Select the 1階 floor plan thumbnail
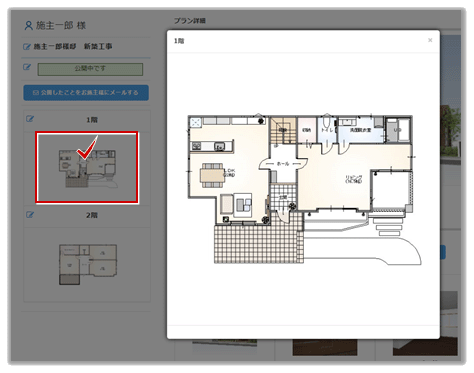The image size is (474, 373). pos(87,167)
